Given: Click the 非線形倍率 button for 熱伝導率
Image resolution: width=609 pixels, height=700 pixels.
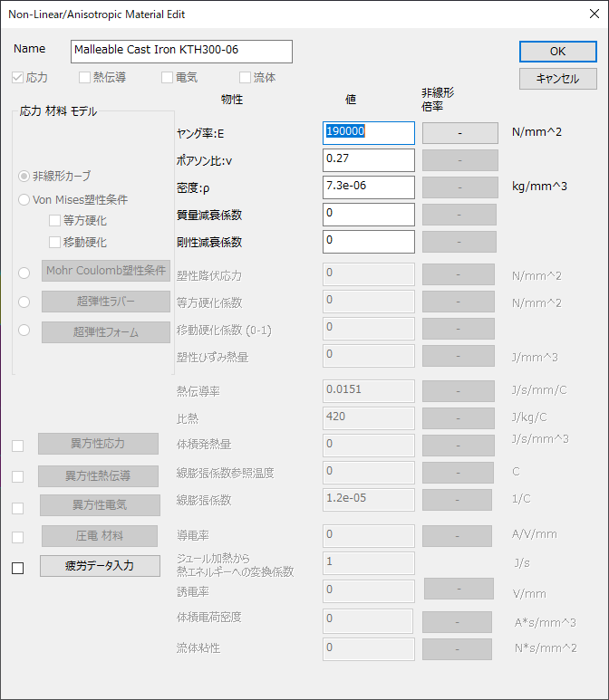Looking at the screenshot, I should tap(459, 391).
